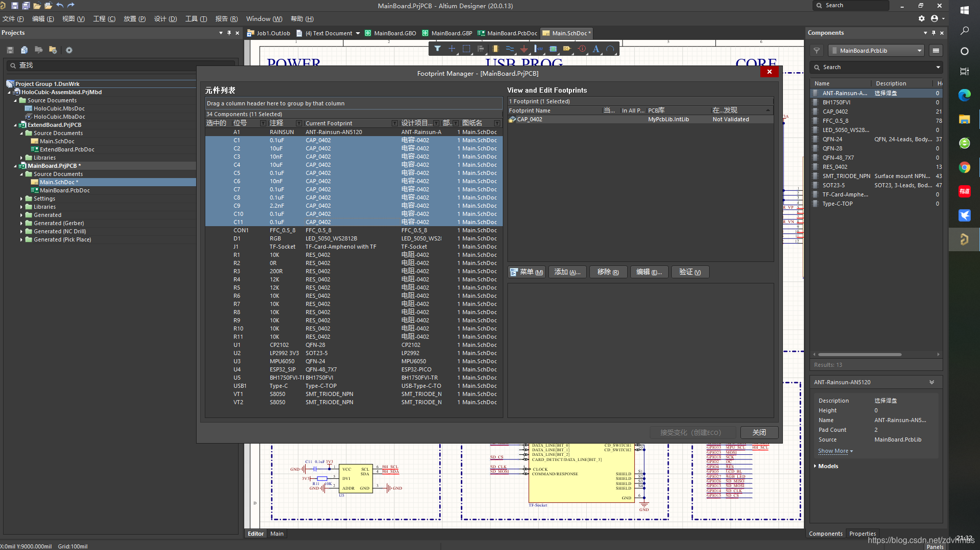Expand the Generated (Gerber) folder

click(22, 223)
